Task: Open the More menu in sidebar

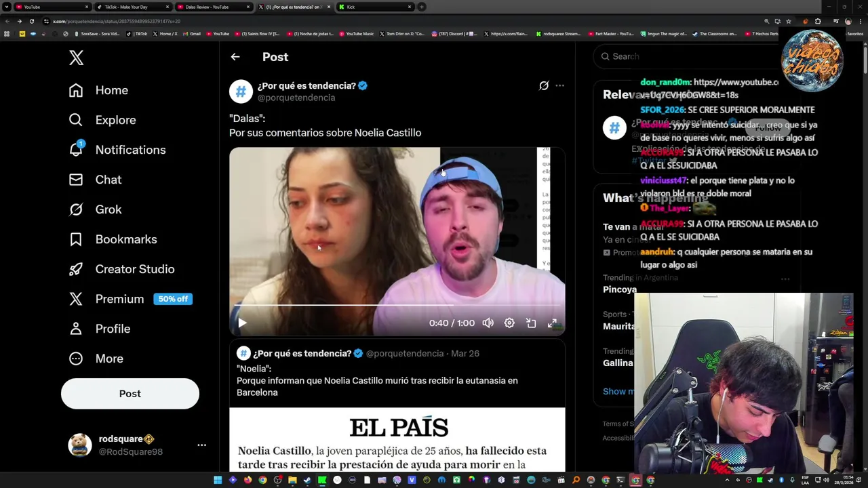Action: coord(96,359)
